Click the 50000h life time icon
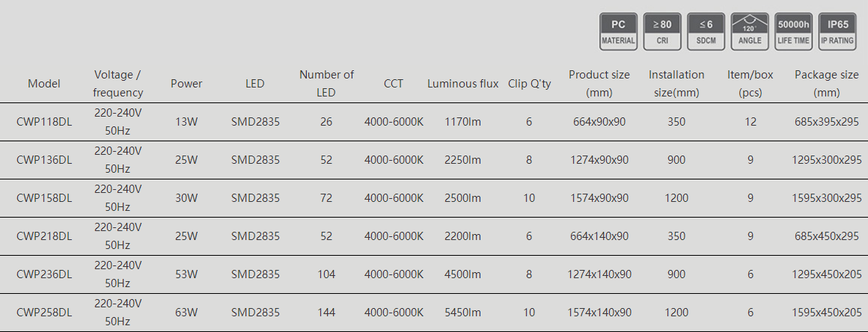The height and width of the screenshot is (332, 868). click(793, 31)
